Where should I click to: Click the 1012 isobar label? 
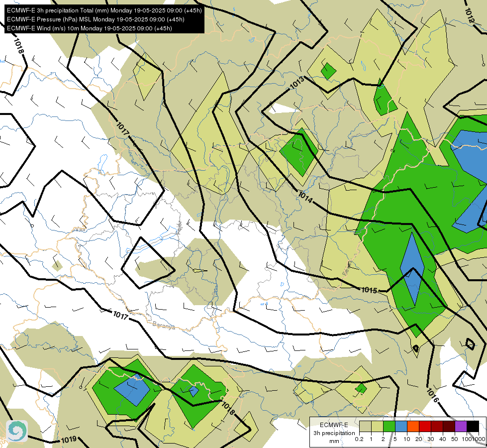click(470, 15)
